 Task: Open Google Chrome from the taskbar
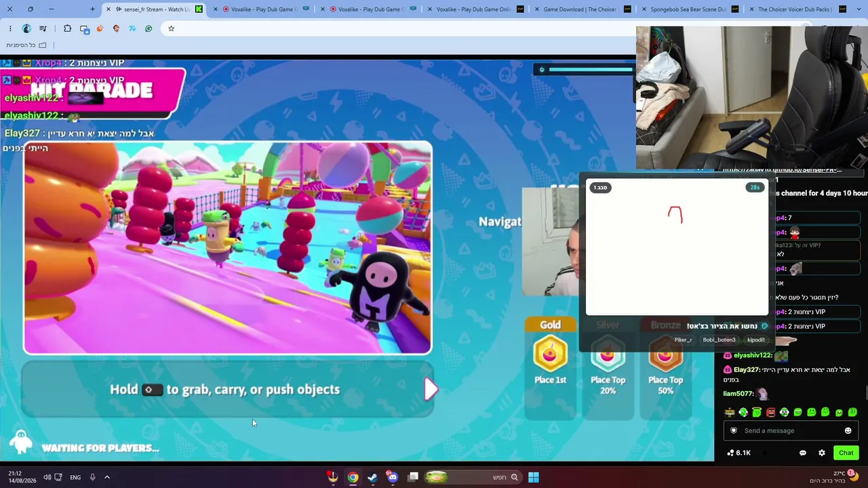tap(353, 477)
